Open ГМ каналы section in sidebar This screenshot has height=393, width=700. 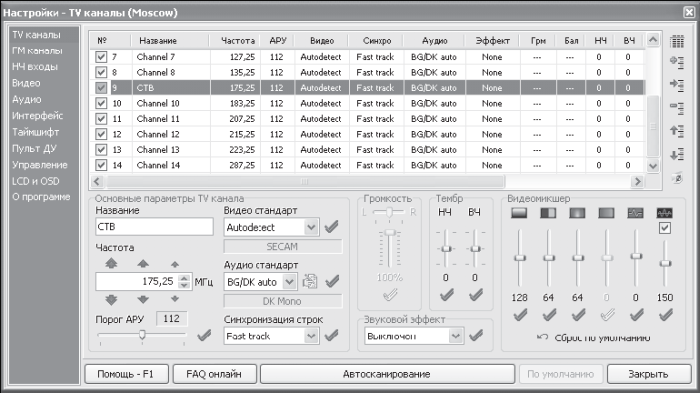[38, 50]
